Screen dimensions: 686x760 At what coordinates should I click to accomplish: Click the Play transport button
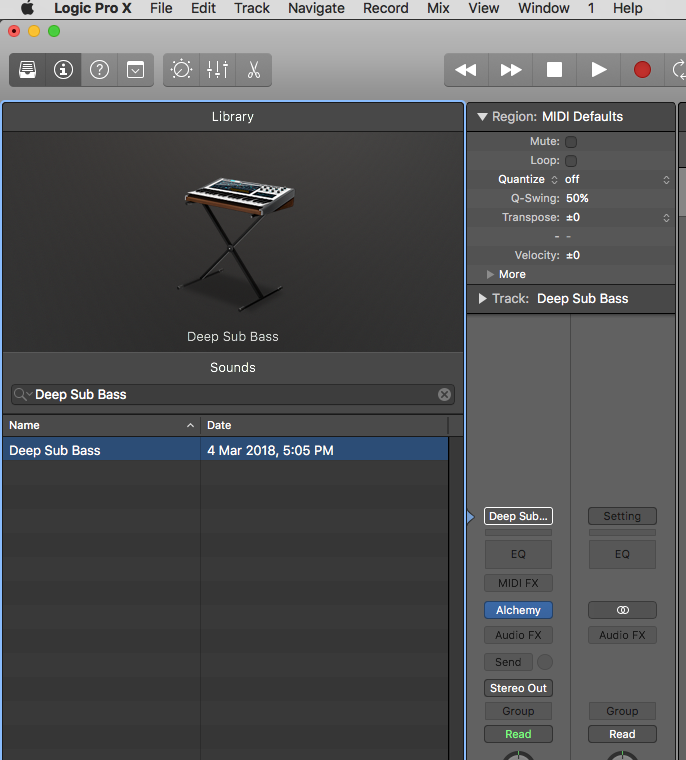(x=599, y=70)
